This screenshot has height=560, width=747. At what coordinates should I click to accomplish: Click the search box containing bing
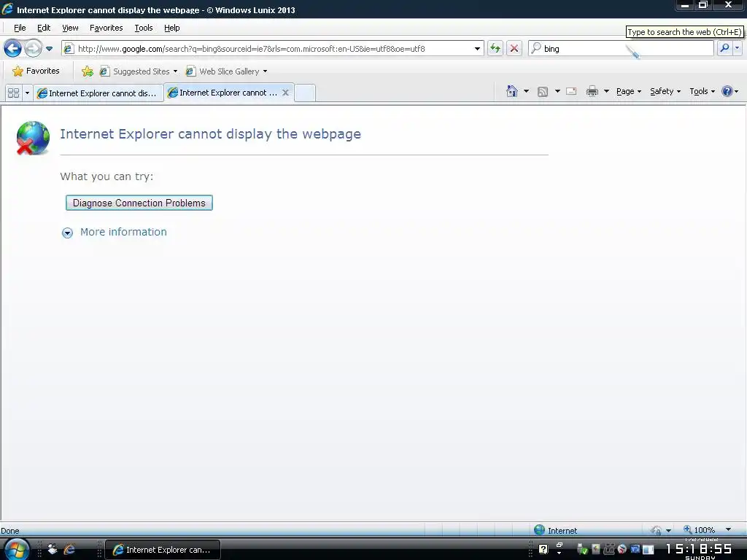coord(621,49)
